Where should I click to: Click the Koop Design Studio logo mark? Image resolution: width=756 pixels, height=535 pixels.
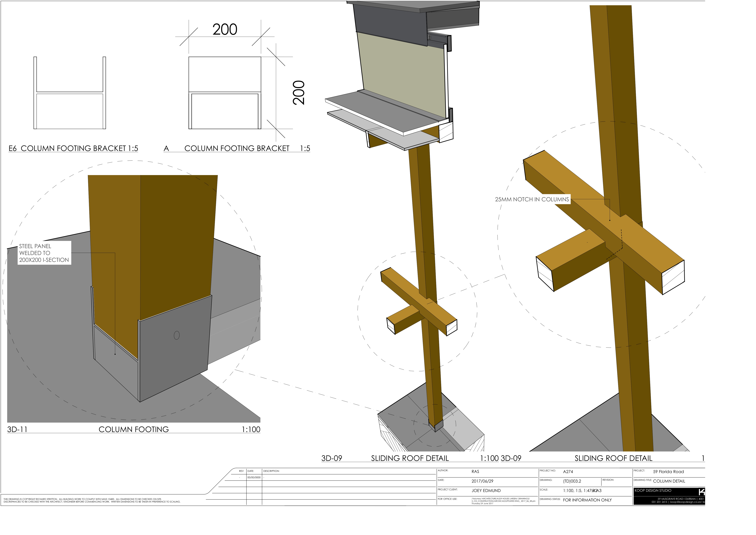[701, 492]
